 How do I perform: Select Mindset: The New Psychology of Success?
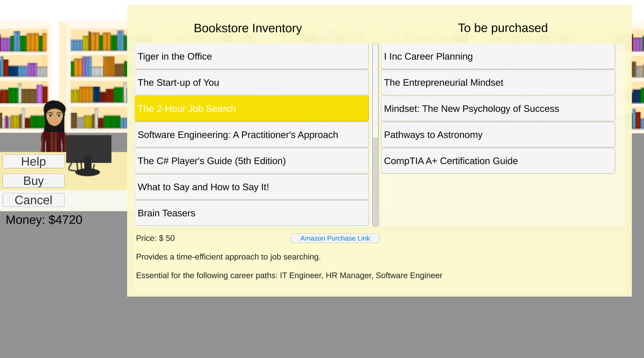pyautogui.click(x=498, y=109)
